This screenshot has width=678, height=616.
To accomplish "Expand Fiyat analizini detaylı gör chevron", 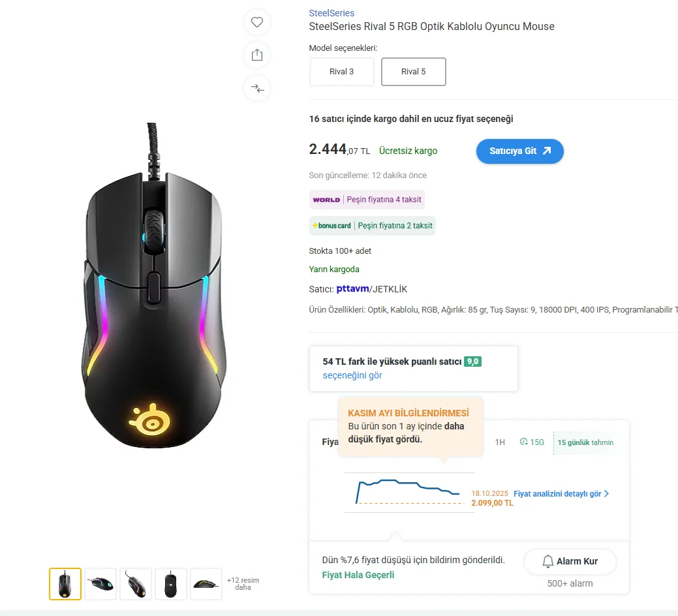I will click(x=606, y=493).
